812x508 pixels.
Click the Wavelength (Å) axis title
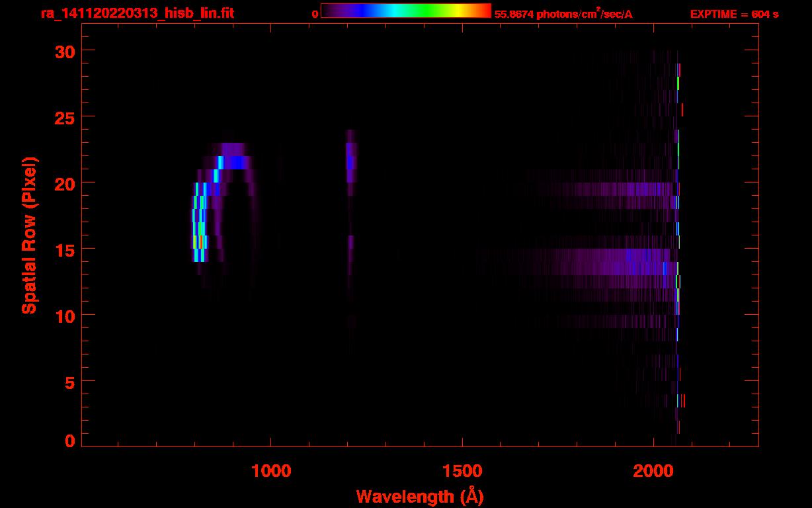pyautogui.click(x=420, y=496)
